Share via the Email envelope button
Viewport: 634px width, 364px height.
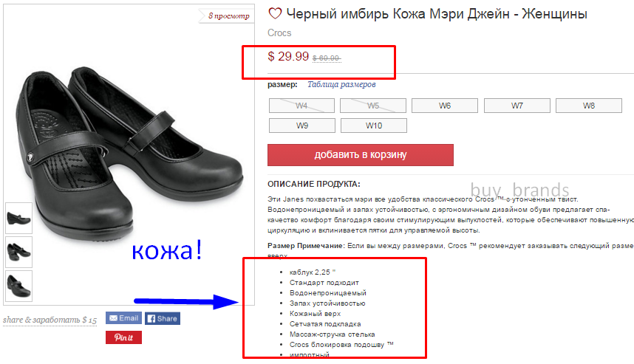coord(123,318)
